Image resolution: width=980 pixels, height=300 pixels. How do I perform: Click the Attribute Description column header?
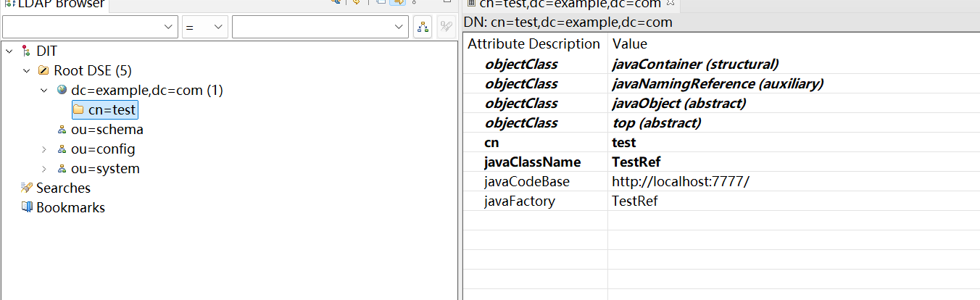click(533, 43)
